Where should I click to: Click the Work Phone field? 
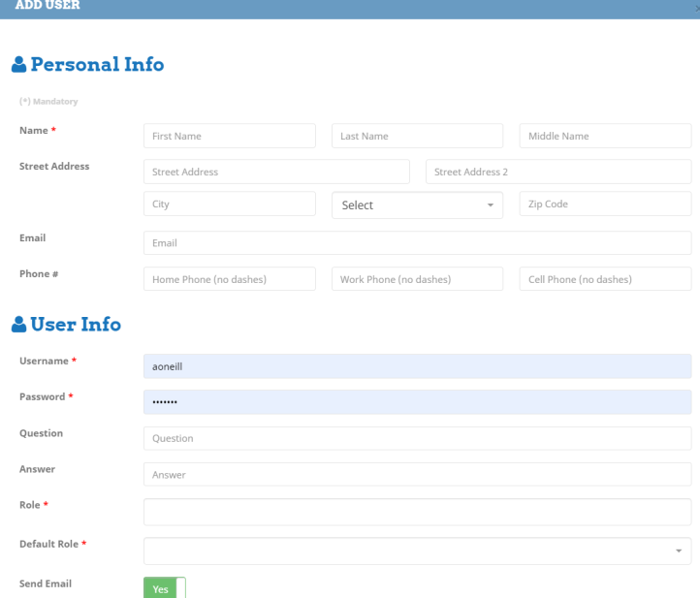(417, 279)
